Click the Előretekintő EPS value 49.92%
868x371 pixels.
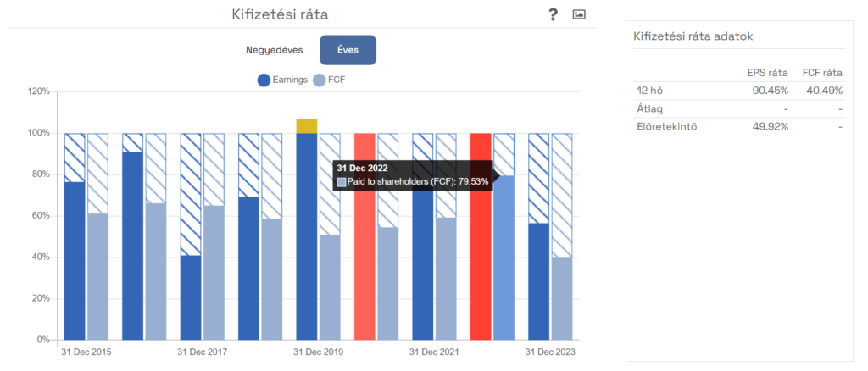[770, 126]
